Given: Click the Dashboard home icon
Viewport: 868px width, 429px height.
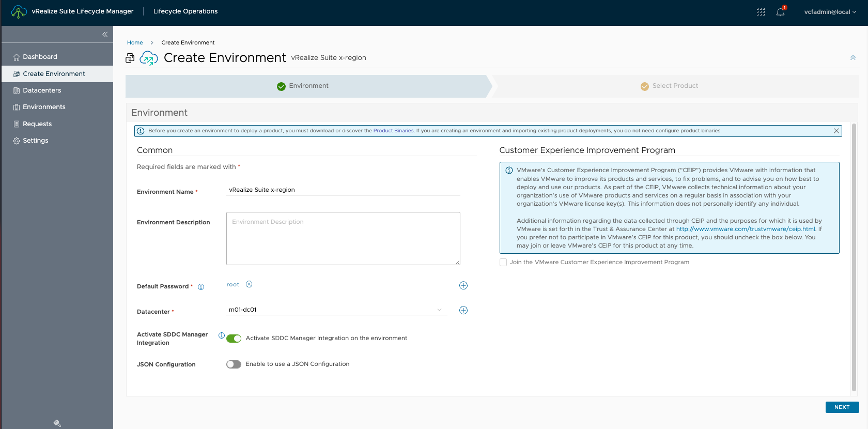Looking at the screenshot, I should coord(17,57).
